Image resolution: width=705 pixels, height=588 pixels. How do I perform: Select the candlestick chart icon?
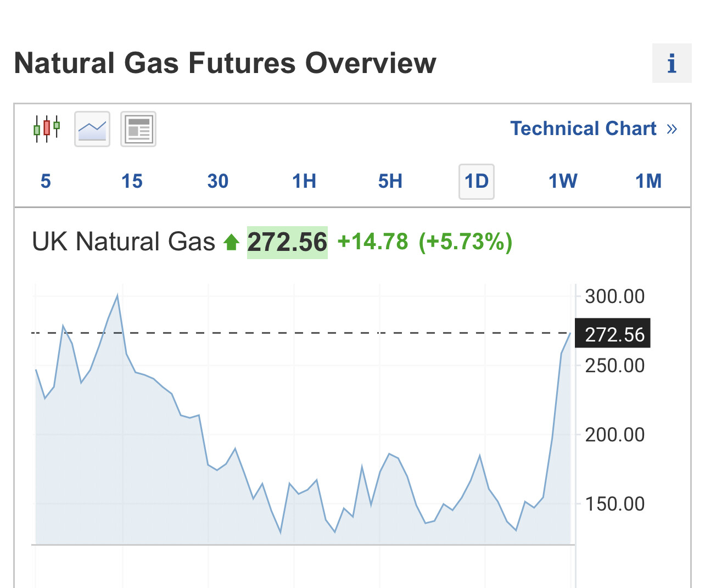(x=47, y=129)
